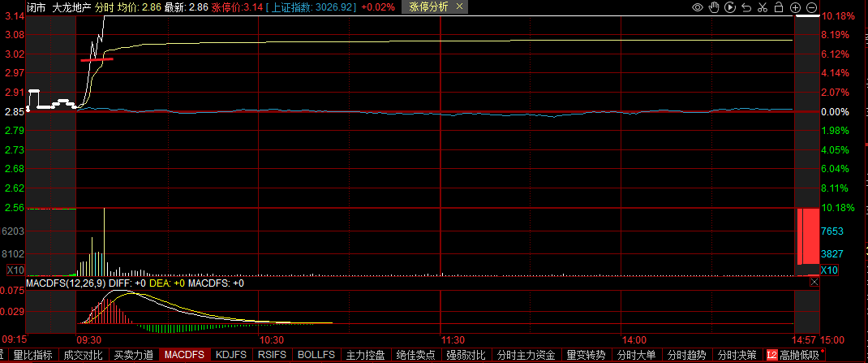Open the L2 高抛低吸 tab
Screen dimensions: 868x363
click(x=795, y=355)
